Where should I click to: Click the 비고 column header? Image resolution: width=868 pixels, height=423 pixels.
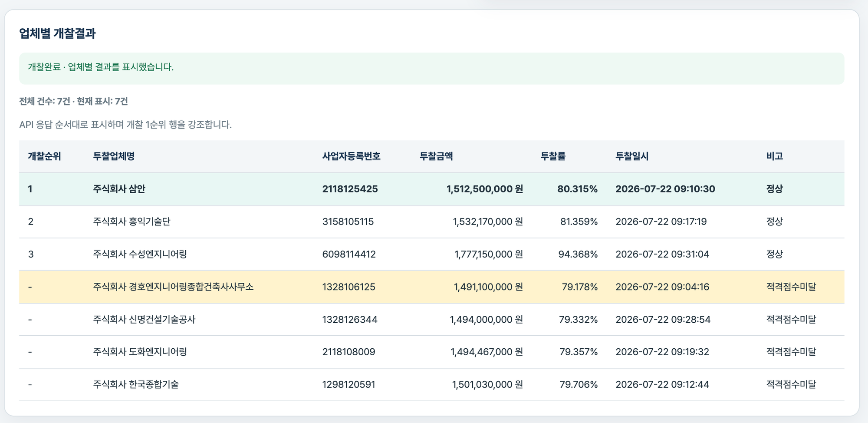[x=775, y=156]
